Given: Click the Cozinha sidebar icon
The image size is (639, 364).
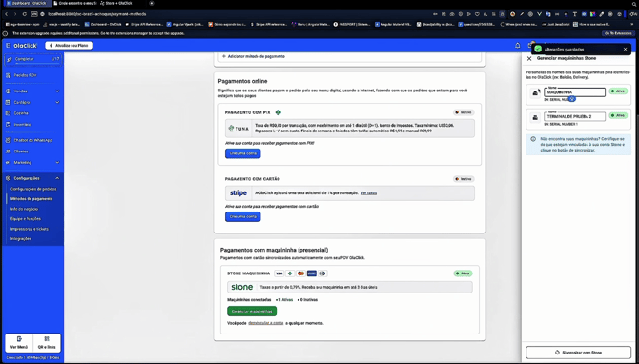Looking at the screenshot, I should pos(9,113).
